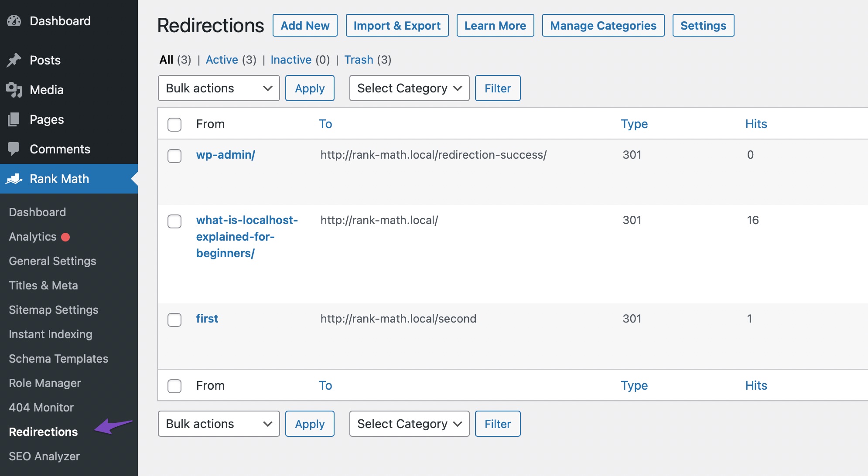Sort by To column in footer

325,386
